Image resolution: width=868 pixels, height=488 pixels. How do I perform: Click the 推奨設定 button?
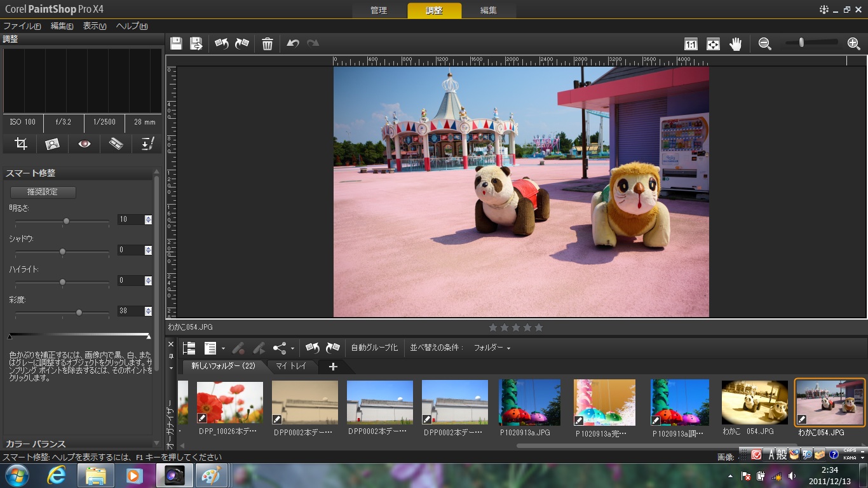click(x=43, y=192)
